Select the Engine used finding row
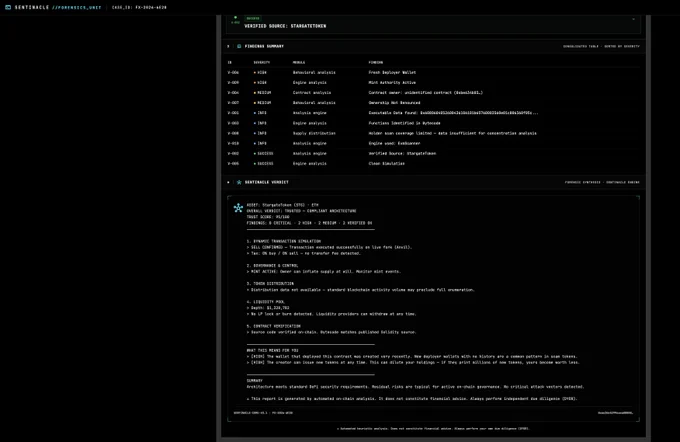The height and width of the screenshot is (442, 680). coord(394,143)
